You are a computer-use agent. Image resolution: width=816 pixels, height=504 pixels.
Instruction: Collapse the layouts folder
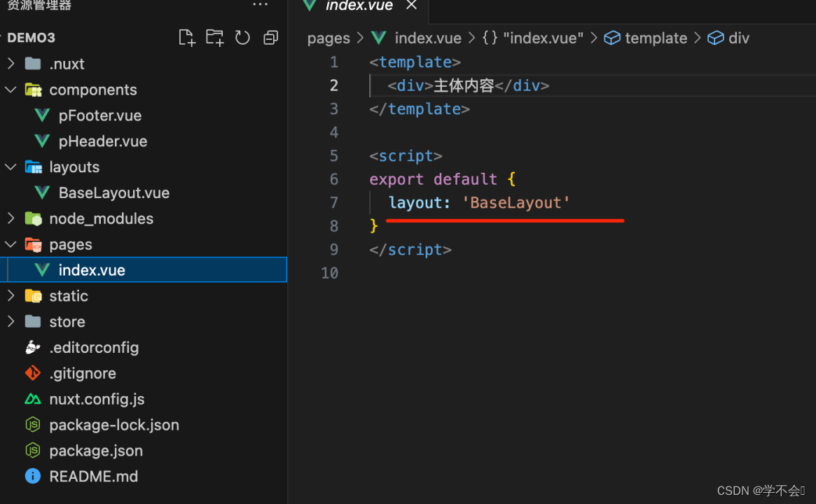point(10,167)
